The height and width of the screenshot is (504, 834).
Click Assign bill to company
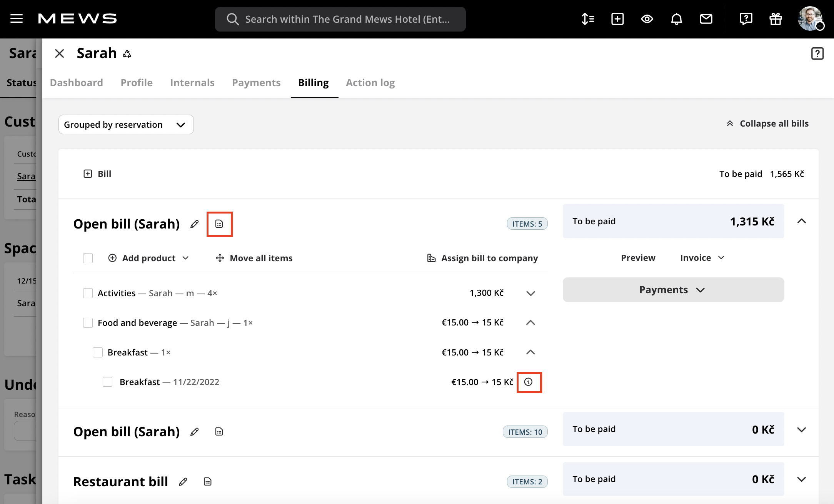pos(490,258)
